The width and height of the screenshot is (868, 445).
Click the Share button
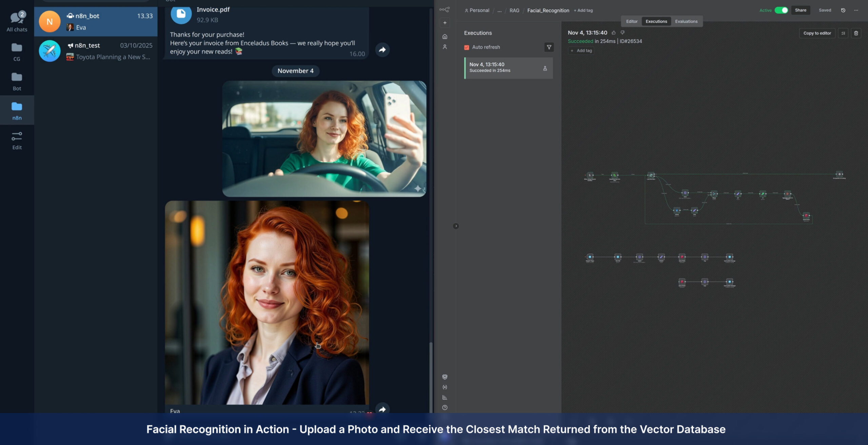click(x=800, y=10)
